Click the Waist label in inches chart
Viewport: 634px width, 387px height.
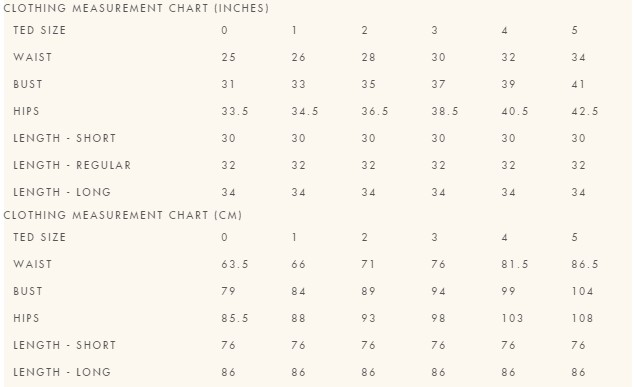pyautogui.click(x=33, y=57)
